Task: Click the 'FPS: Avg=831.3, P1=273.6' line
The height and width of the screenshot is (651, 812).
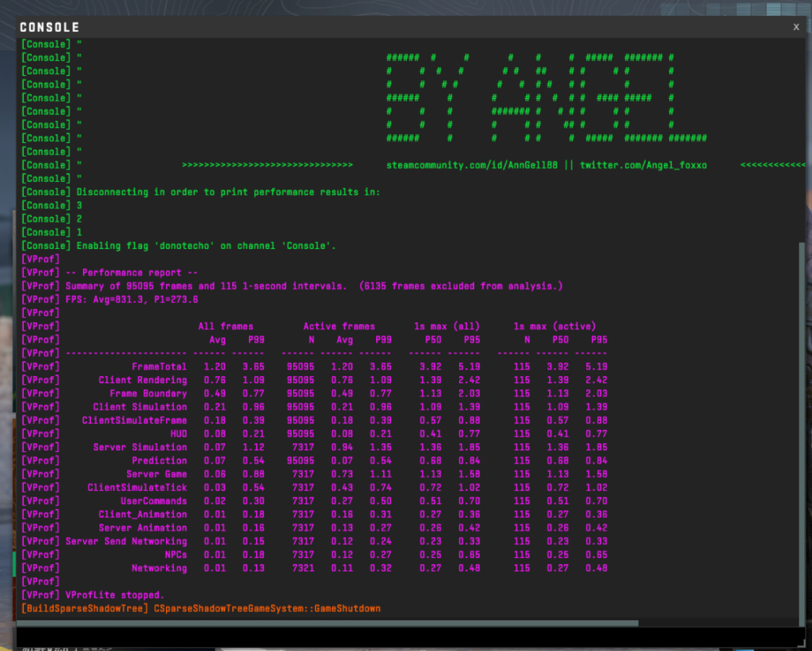Action: (109, 300)
